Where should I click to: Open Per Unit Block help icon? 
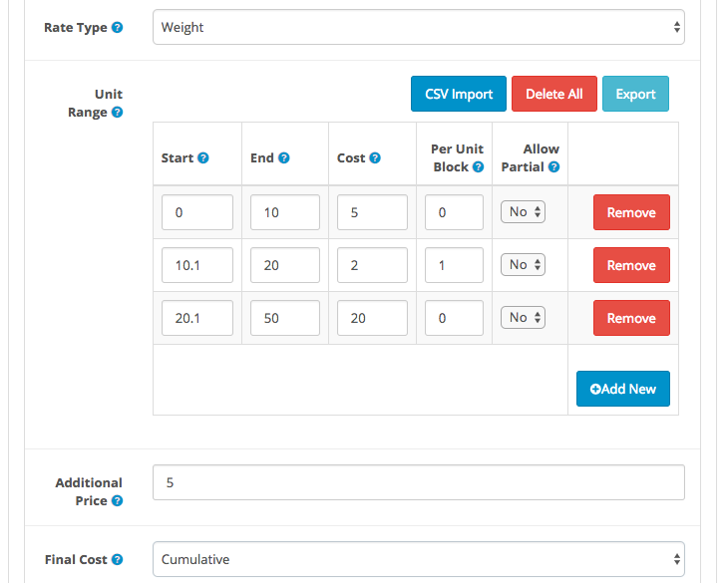[479, 167]
